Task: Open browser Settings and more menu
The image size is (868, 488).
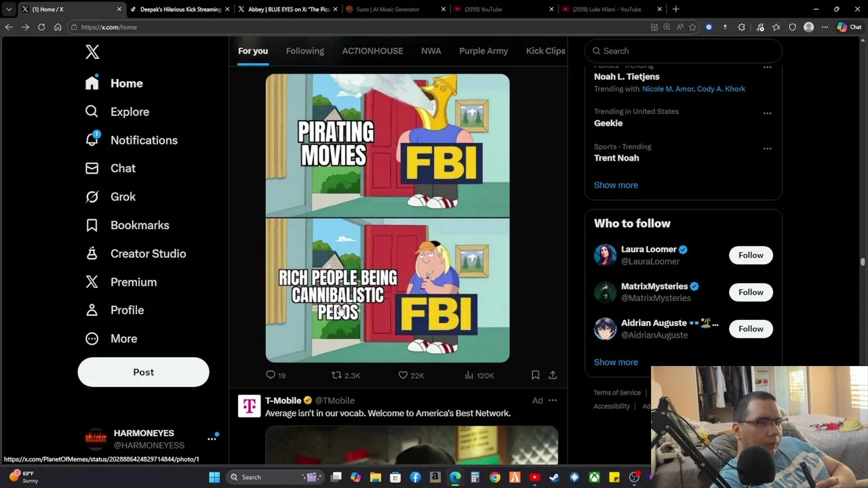Action: pyautogui.click(x=825, y=27)
